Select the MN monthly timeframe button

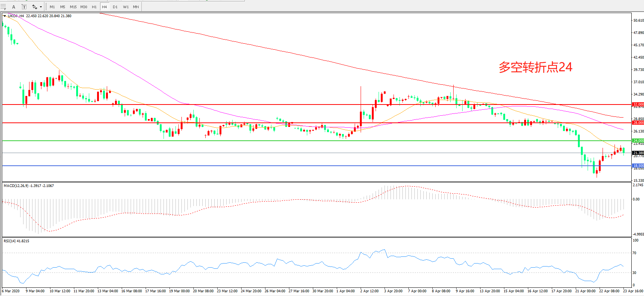click(136, 7)
